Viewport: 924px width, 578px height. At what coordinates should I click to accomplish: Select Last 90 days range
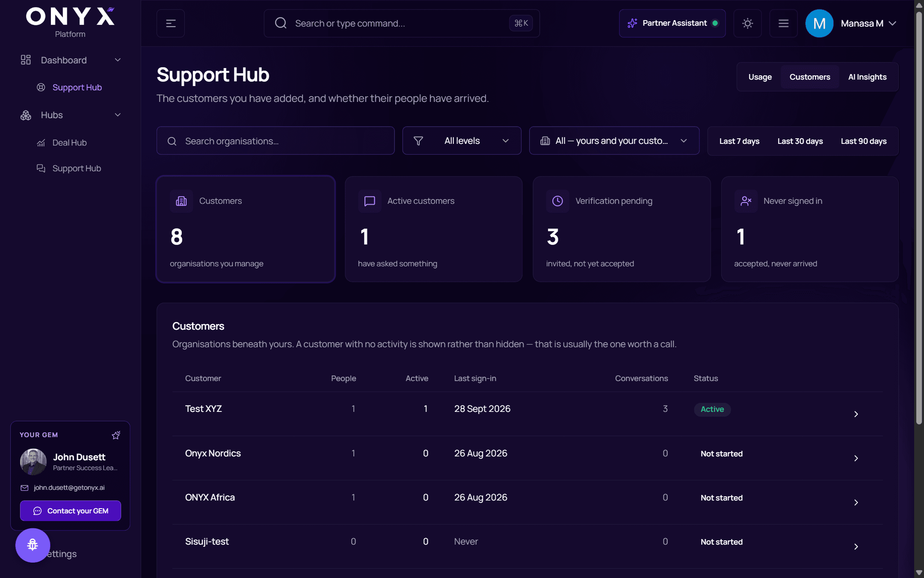click(863, 141)
